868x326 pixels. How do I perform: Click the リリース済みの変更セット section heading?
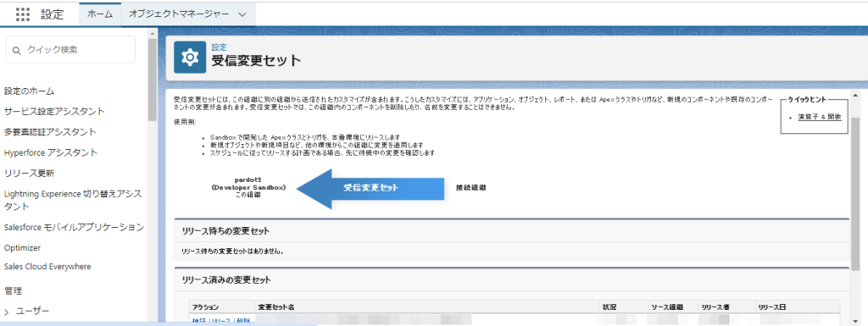point(226,280)
